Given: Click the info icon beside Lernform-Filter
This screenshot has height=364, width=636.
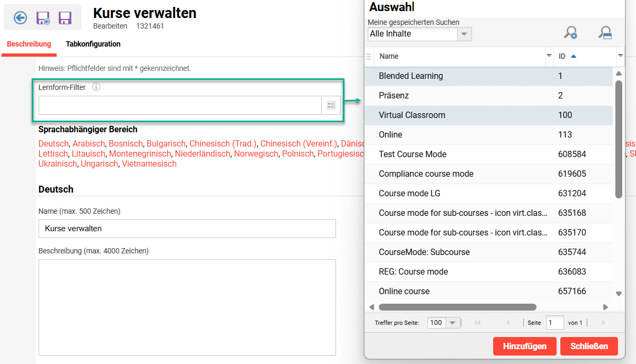Looking at the screenshot, I should (96, 87).
